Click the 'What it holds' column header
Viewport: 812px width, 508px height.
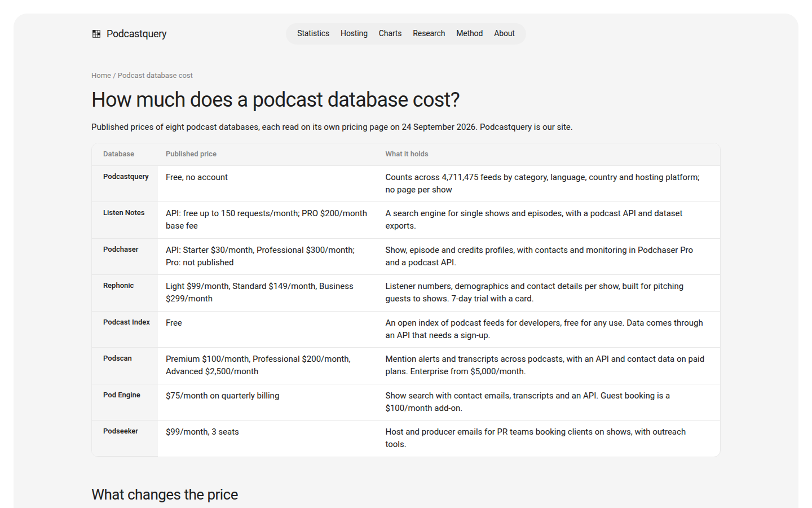[549, 154]
